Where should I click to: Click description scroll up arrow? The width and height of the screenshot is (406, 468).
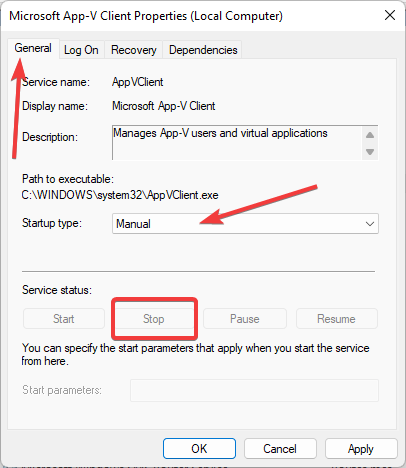click(x=370, y=135)
